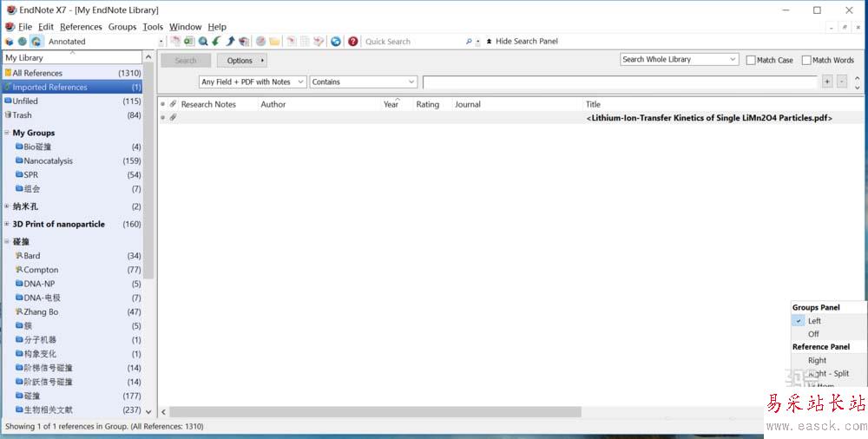This screenshot has width=868, height=439.
Task: Remove search row with minus button
Action: [842, 82]
